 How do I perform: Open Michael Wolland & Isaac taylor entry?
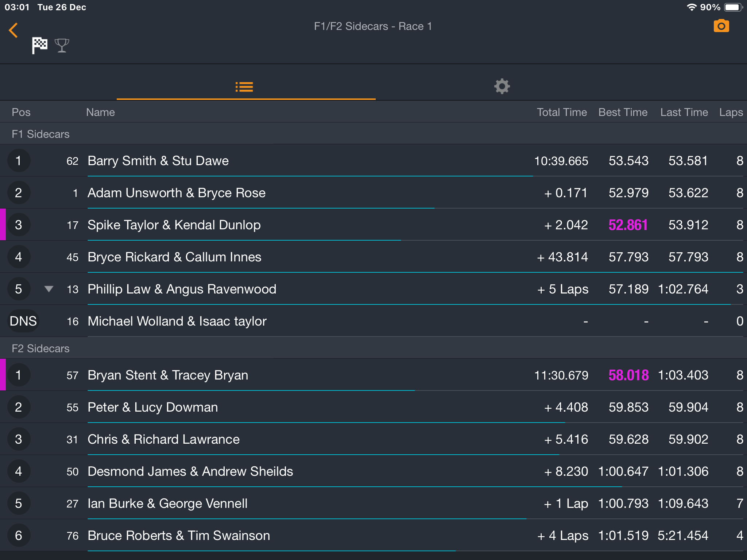point(373,321)
